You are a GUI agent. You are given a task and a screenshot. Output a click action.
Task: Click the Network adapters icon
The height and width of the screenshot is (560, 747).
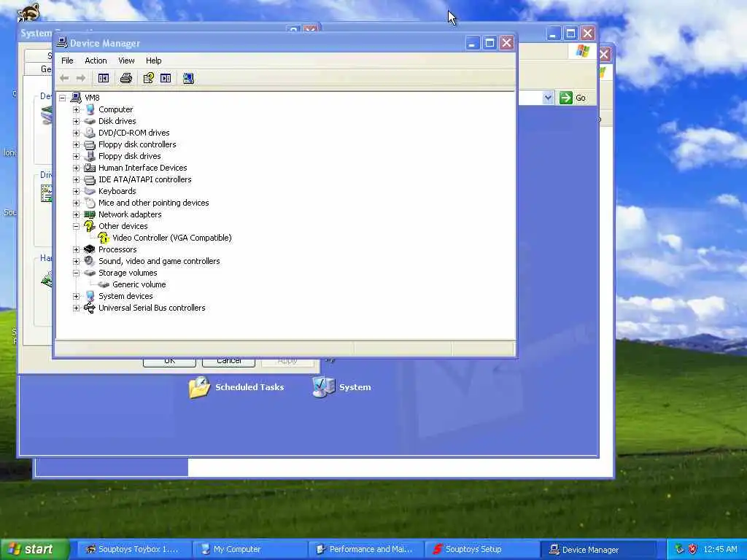pyautogui.click(x=90, y=214)
